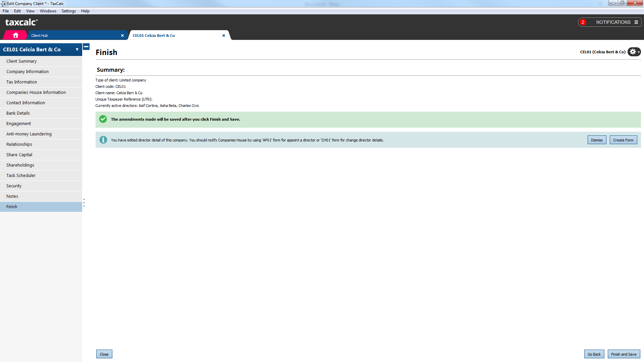The width and height of the screenshot is (644, 362).
Task: Close the CEL01 Celcia Bert & Co tab
Action: click(224, 36)
